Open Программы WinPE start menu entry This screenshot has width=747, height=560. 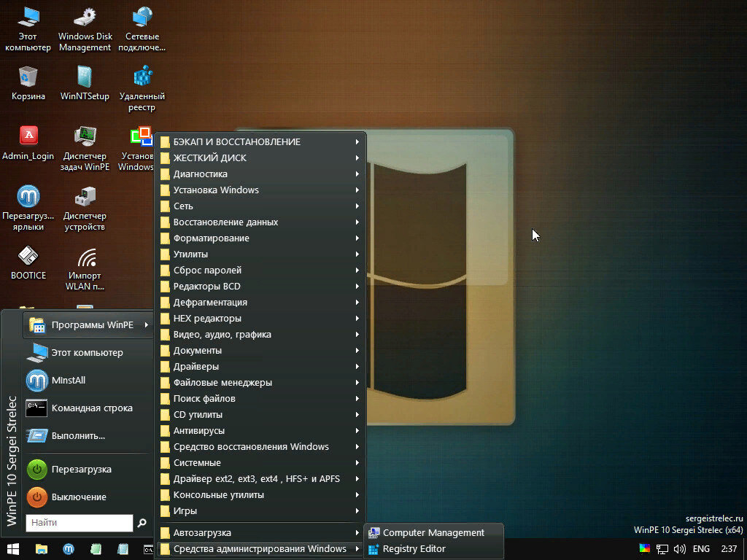pos(88,324)
